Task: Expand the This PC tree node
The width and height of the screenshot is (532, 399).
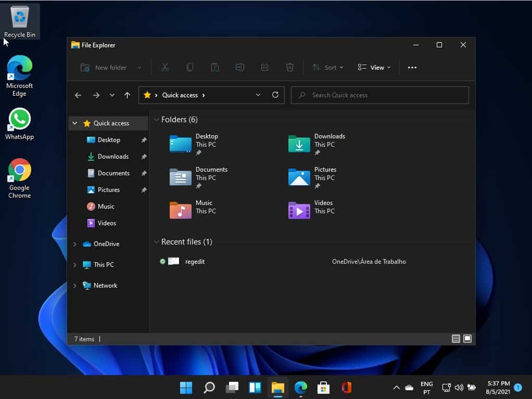Action: tap(75, 265)
